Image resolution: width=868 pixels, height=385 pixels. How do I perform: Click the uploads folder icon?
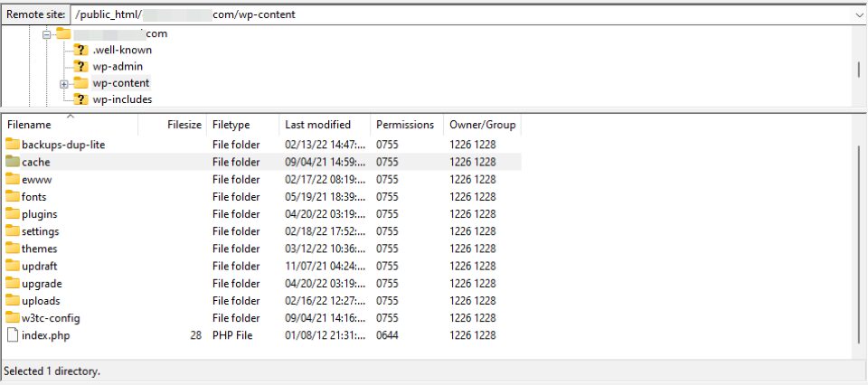[x=13, y=300]
